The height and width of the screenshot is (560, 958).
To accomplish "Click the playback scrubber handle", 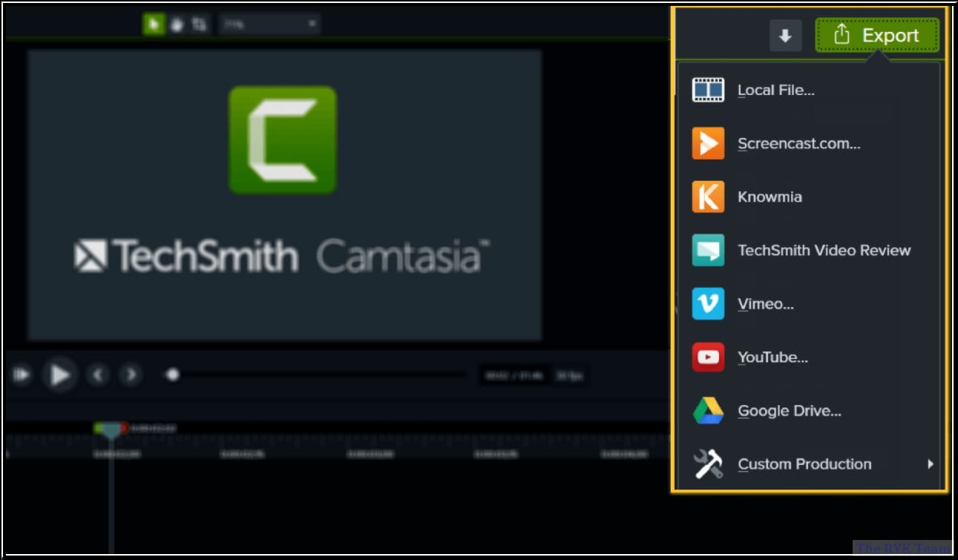I will tap(172, 375).
